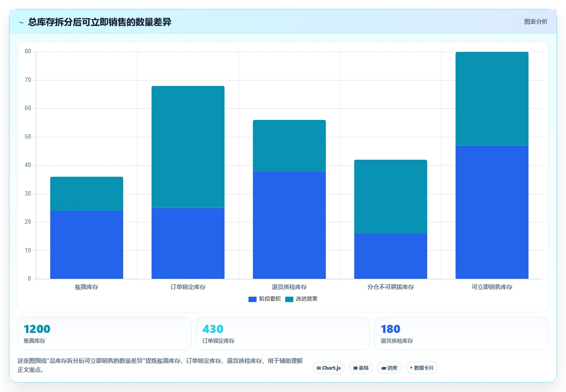Viewport: 566px width, 392px height.
Task: Click the teal segment of 分仓不可调拨库存 bar
Action: [x=390, y=196]
